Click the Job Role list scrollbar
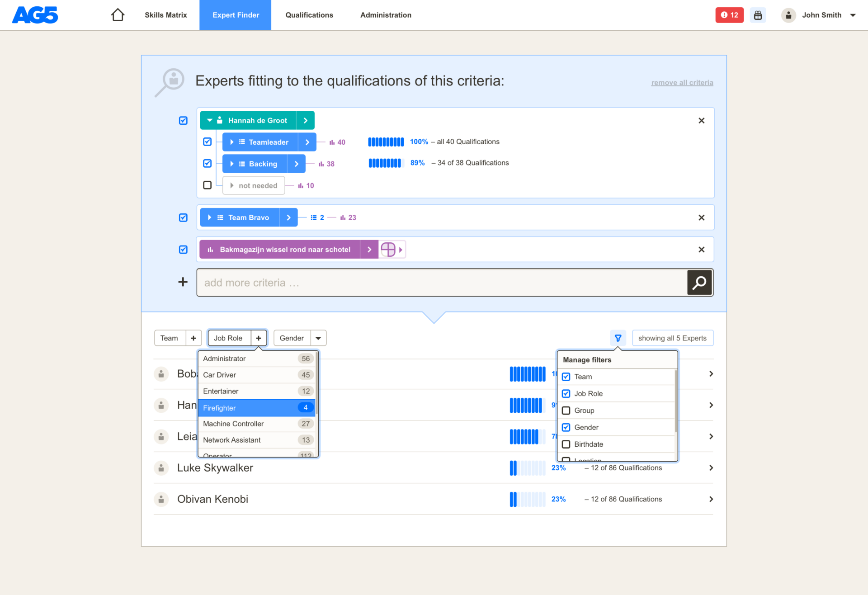 (317, 383)
